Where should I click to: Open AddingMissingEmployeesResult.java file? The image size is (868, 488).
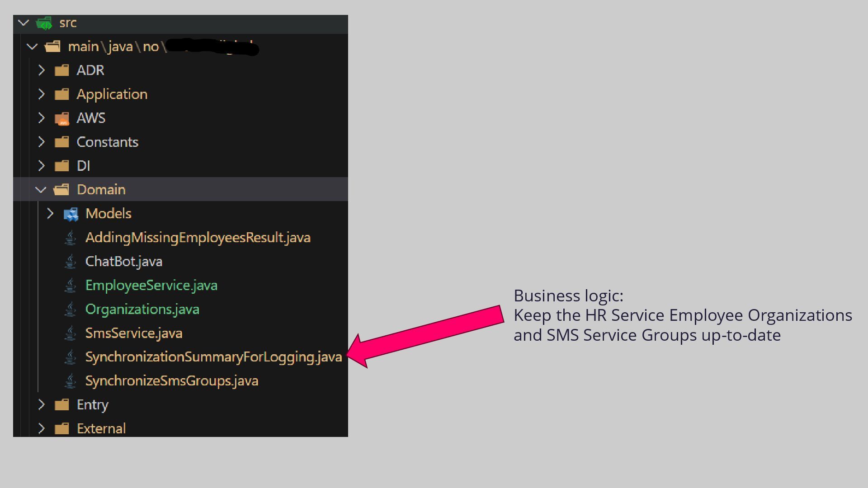point(198,238)
